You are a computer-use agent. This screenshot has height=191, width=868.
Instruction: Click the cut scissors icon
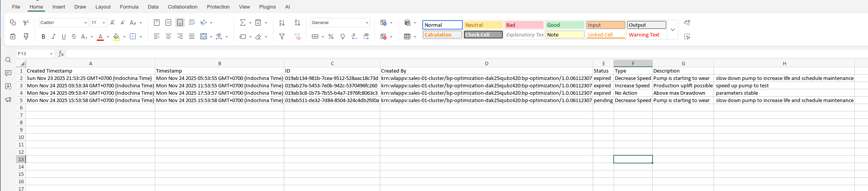pyautogui.click(x=26, y=23)
